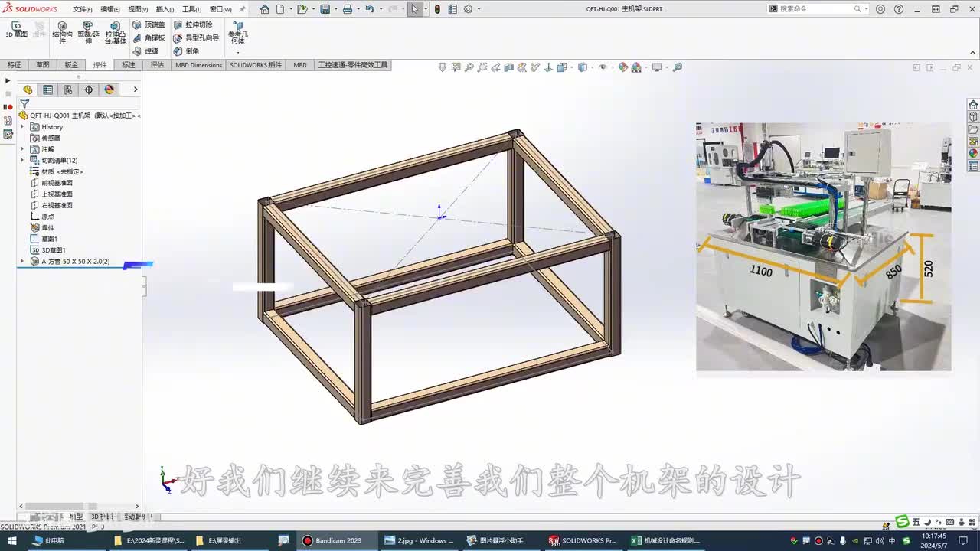Switch to 机械设计命名规则 Excel taskbar button
Image resolution: width=980 pixels, height=551 pixels.
[x=665, y=540]
